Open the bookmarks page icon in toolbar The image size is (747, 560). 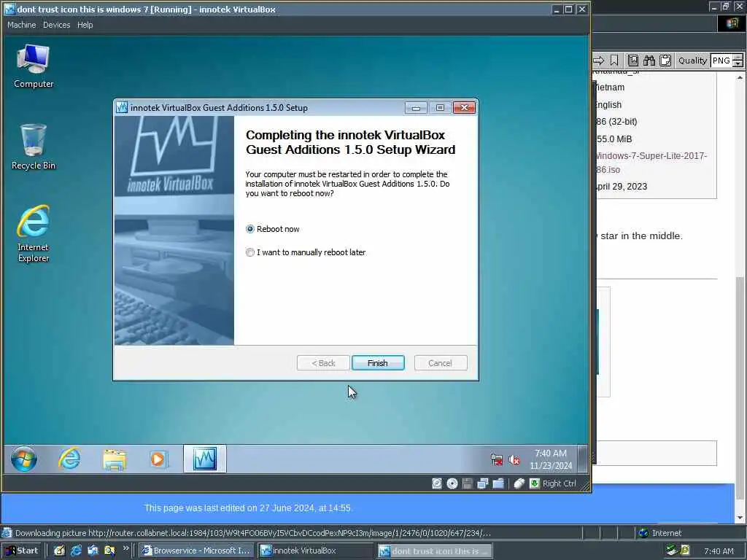(632, 61)
